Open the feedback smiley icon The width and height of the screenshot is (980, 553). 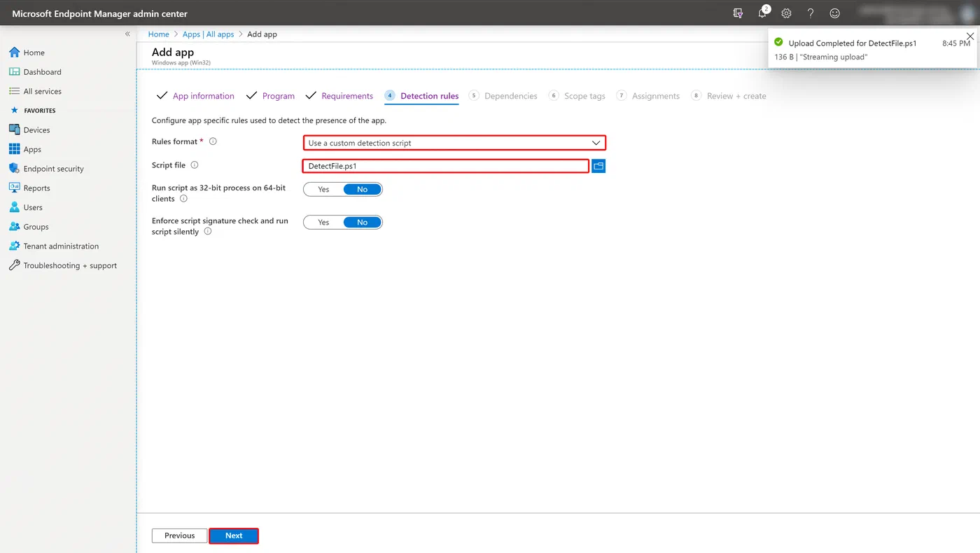point(834,13)
